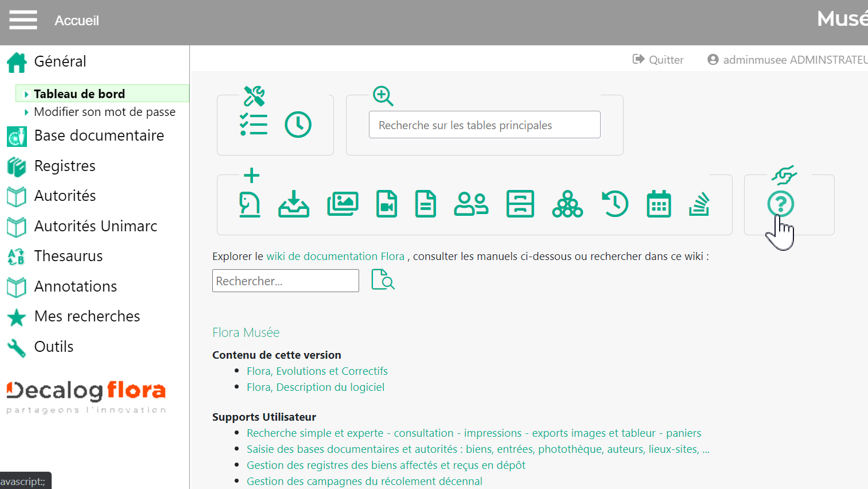The height and width of the screenshot is (489, 868).
Task: Expand the Base documentaire section
Action: pyautogui.click(x=99, y=136)
